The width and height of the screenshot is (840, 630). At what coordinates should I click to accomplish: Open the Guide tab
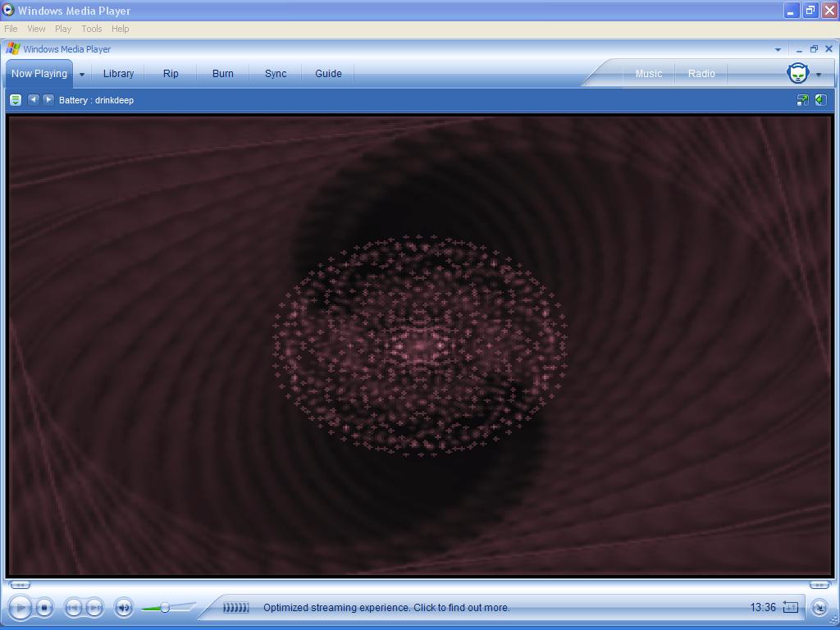pyautogui.click(x=327, y=73)
